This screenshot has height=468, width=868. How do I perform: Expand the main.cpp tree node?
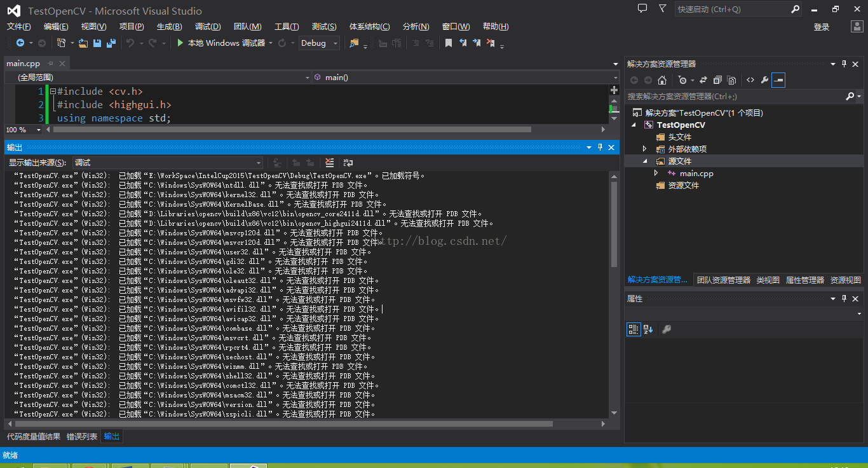tap(656, 173)
